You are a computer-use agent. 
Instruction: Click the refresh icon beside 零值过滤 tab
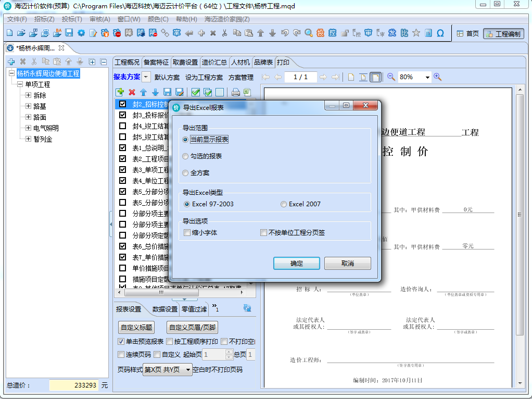[x=247, y=308]
